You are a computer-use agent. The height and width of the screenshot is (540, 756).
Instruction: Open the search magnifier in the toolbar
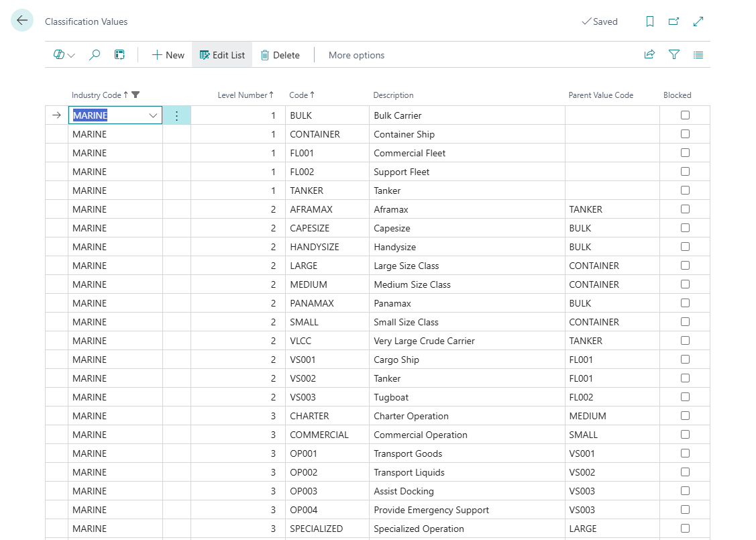[95, 55]
